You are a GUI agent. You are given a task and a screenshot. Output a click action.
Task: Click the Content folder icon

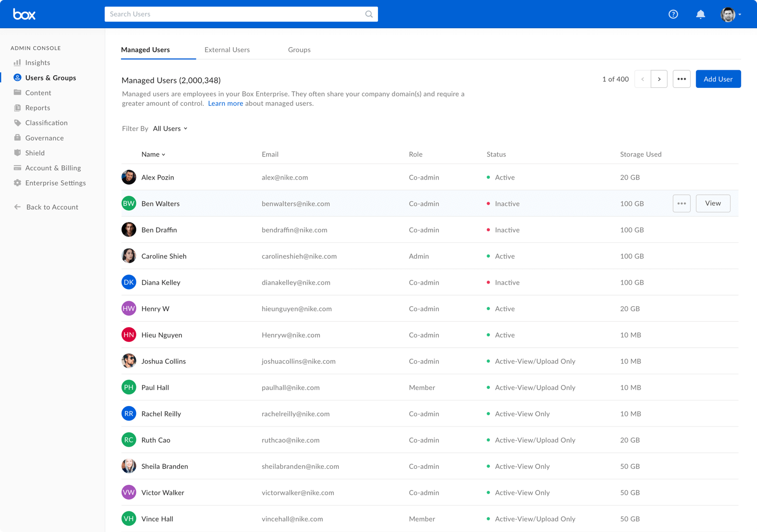pyautogui.click(x=18, y=93)
